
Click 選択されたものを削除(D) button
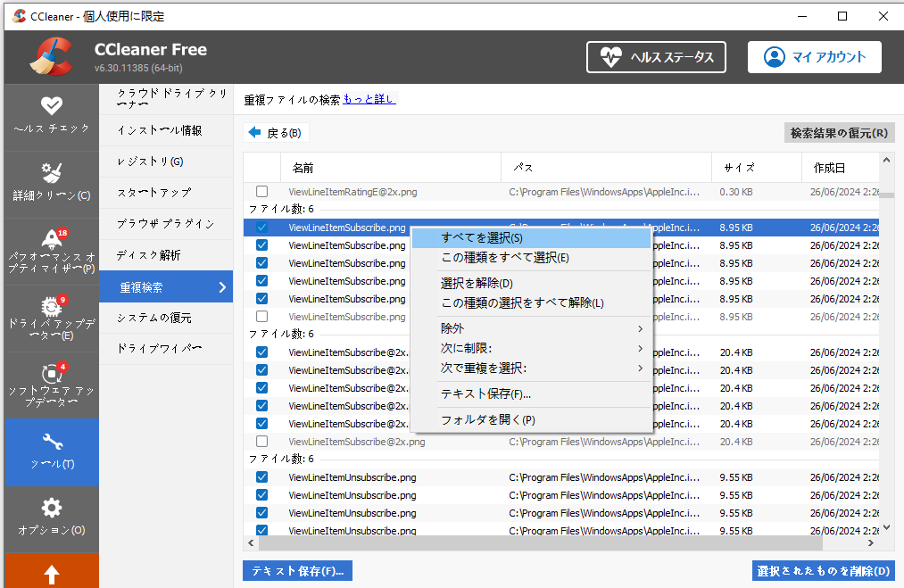point(824,571)
